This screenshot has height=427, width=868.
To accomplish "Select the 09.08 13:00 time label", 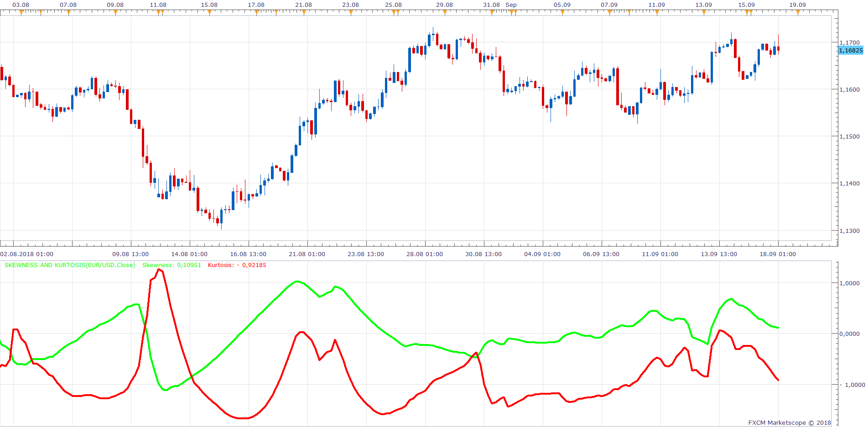I will pyautogui.click(x=130, y=254).
